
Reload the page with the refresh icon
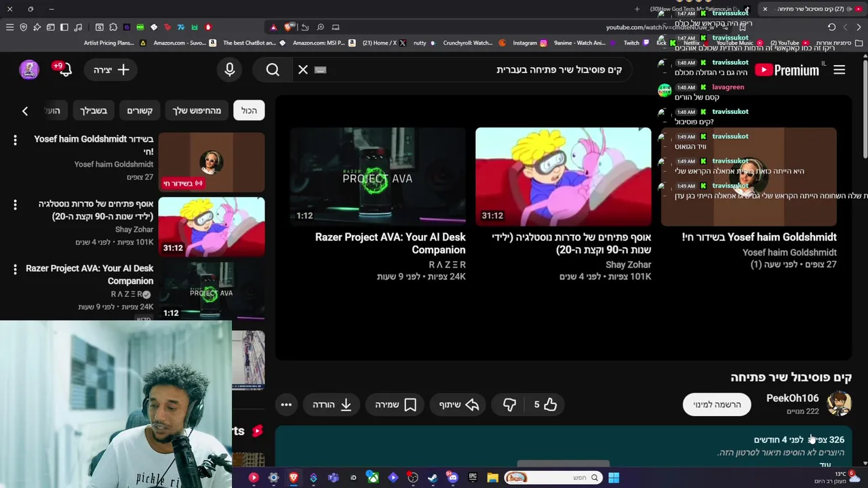831,27
